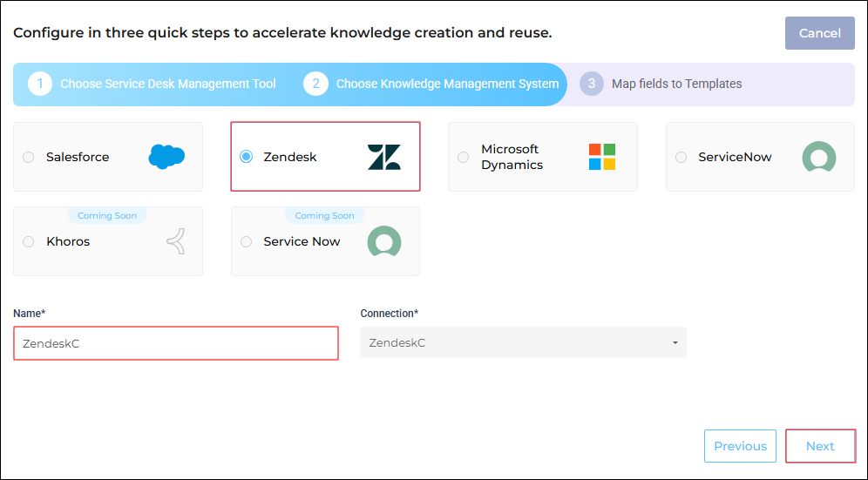This screenshot has width=868, height=480.
Task: Select the Salesforce radio button
Action: 28,157
